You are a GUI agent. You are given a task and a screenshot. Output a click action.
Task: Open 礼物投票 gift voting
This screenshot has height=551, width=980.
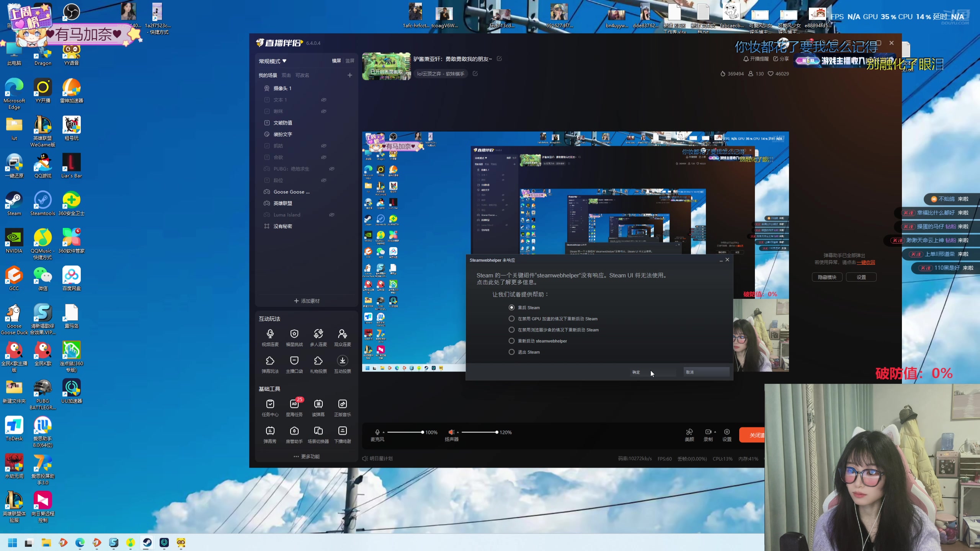(318, 364)
